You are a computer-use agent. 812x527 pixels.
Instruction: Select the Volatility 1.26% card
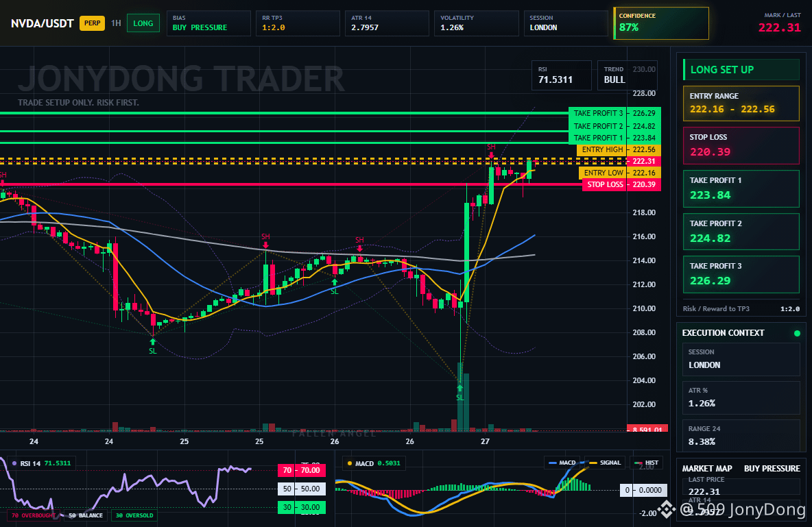tap(477, 23)
